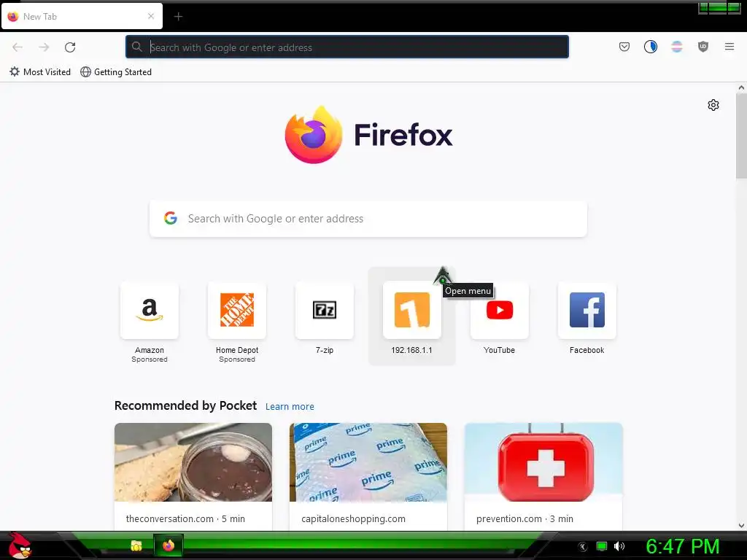The width and height of the screenshot is (747, 560).
Task: Open the blue half-circle extension icon
Action: click(650, 47)
